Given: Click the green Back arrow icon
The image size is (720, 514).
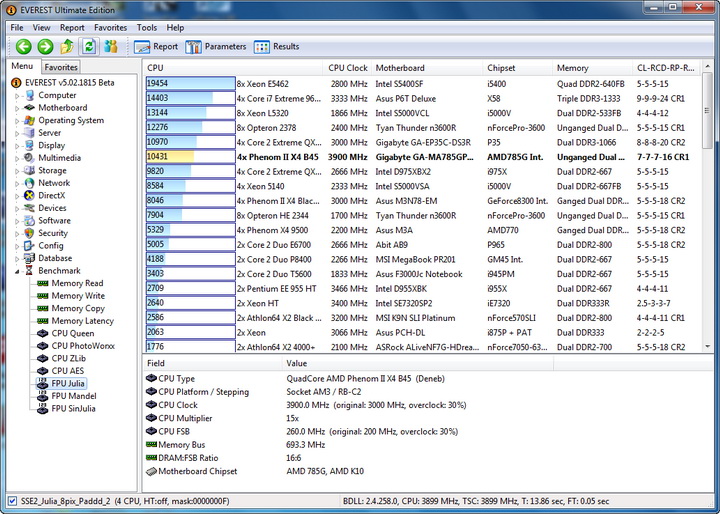Looking at the screenshot, I should [23, 46].
